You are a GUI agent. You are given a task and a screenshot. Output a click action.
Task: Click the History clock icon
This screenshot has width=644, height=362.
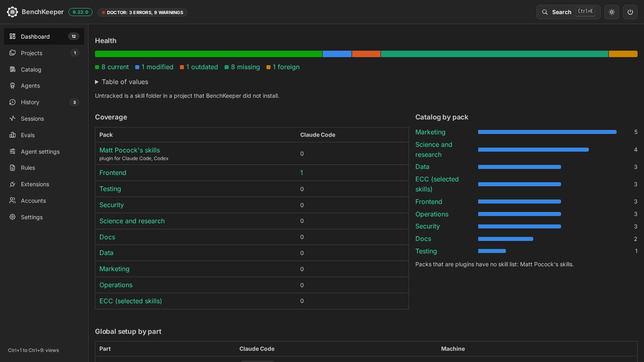coord(12,102)
